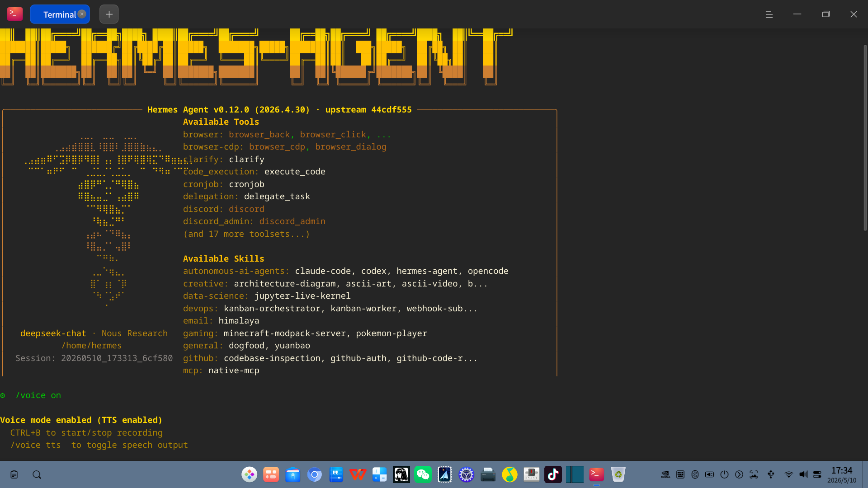This screenshot has width=868, height=488.
Task: Click the "Available Skills" heading
Action: pyautogui.click(x=224, y=259)
